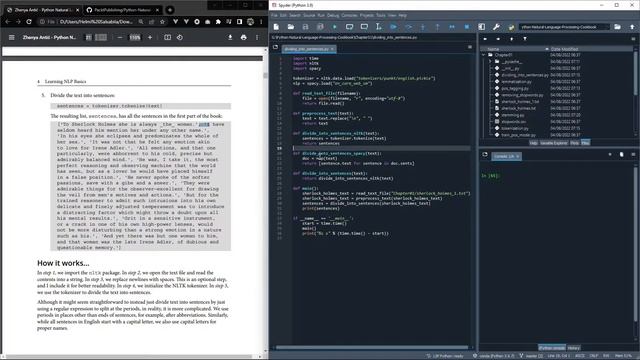Run current cell in Spyder

pos(349,27)
